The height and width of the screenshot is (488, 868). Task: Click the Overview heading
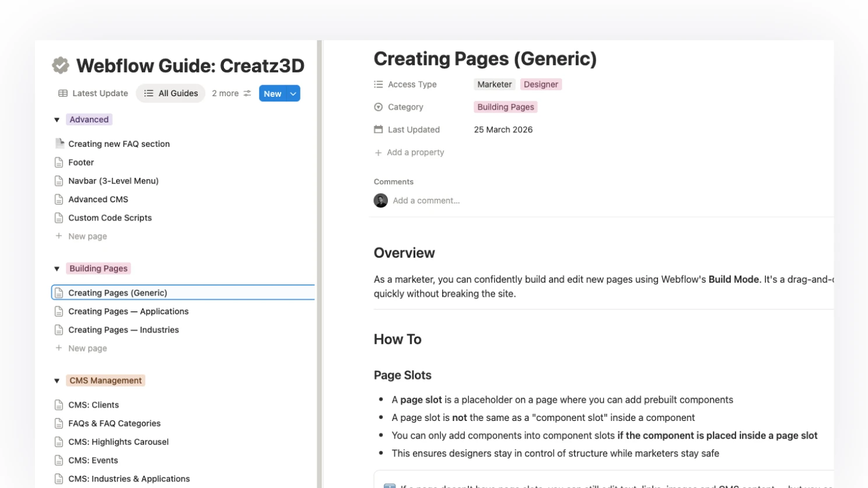[404, 253]
